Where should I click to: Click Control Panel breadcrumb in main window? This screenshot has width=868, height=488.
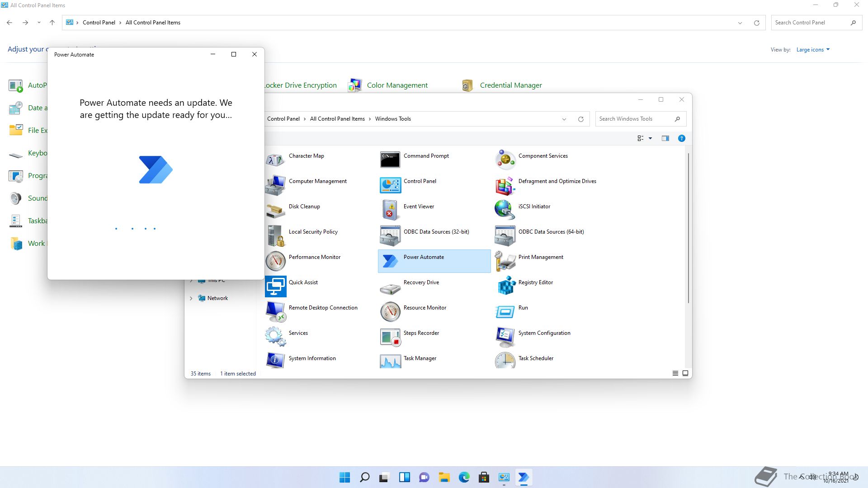(99, 23)
